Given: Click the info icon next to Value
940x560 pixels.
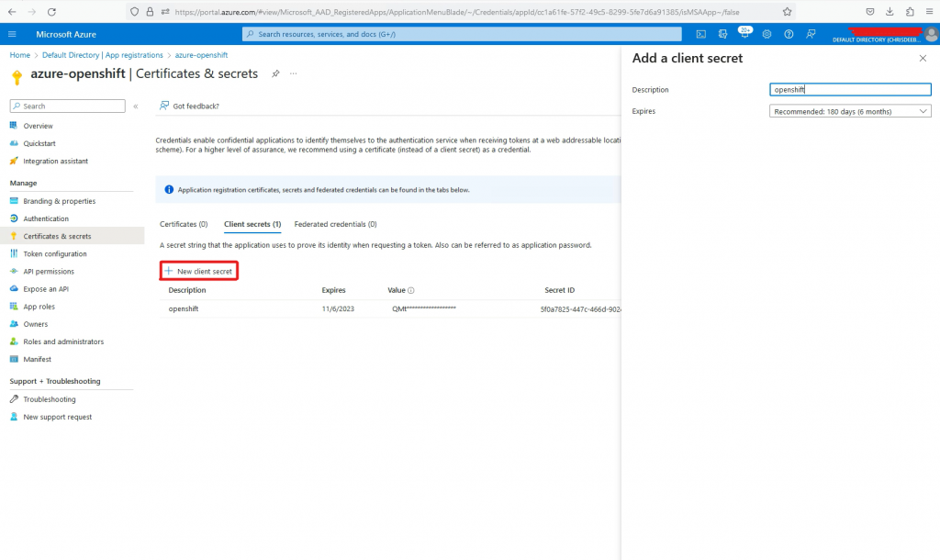Looking at the screenshot, I should (x=411, y=290).
